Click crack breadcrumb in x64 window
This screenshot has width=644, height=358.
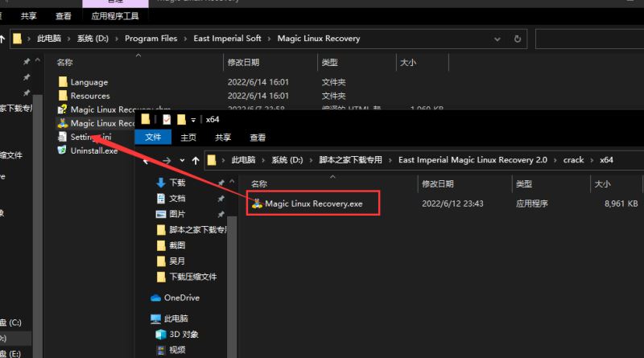pyautogui.click(x=573, y=160)
